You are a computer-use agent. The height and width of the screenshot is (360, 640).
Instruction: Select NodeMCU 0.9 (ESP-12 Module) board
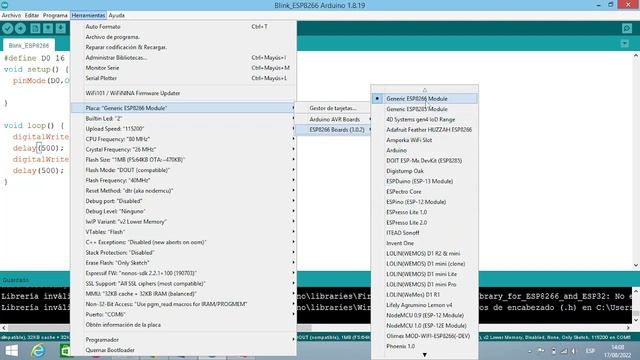point(424,315)
